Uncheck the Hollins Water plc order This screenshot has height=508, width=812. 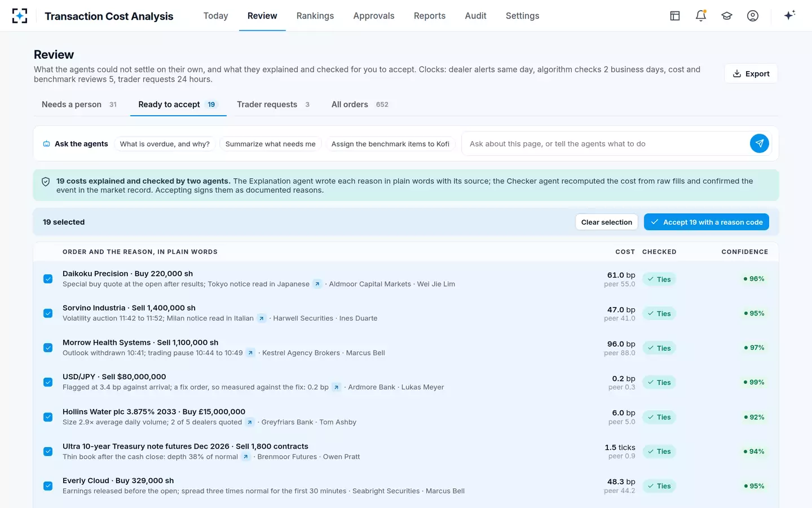coord(48,417)
